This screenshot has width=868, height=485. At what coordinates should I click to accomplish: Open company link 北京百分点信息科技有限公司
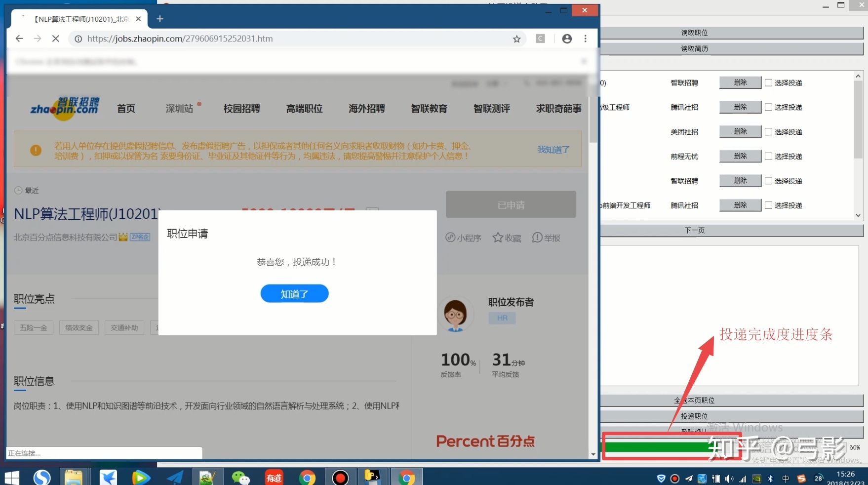pos(65,237)
